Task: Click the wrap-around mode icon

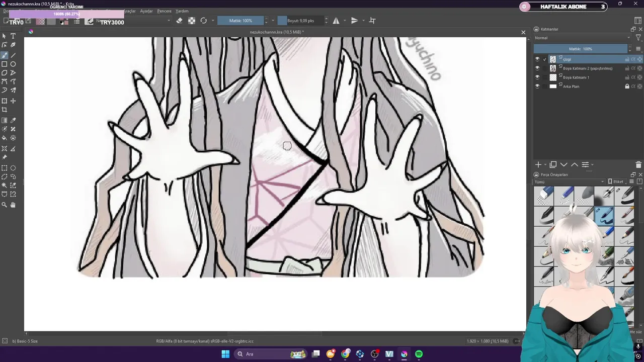Action: point(372,21)
